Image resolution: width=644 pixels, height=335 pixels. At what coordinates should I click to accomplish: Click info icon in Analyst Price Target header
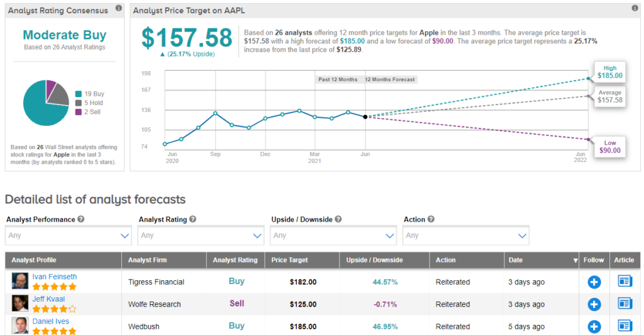coord(635,9)
